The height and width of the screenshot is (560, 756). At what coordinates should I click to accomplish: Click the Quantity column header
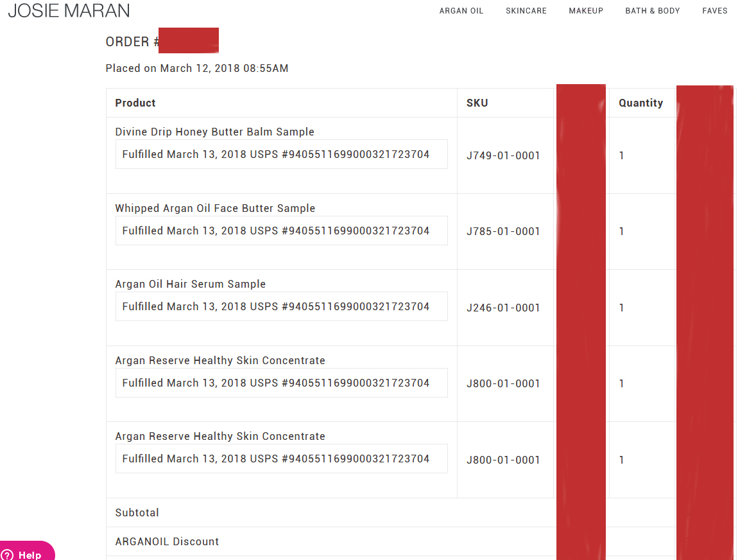pyautogui.click(x=640, y=103)
